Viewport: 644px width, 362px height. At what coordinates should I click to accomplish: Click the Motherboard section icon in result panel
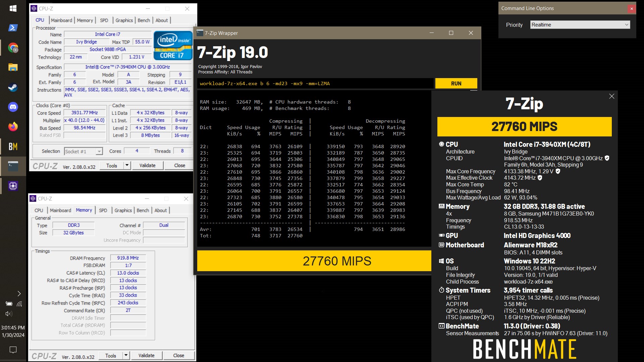tap(441, 245)
